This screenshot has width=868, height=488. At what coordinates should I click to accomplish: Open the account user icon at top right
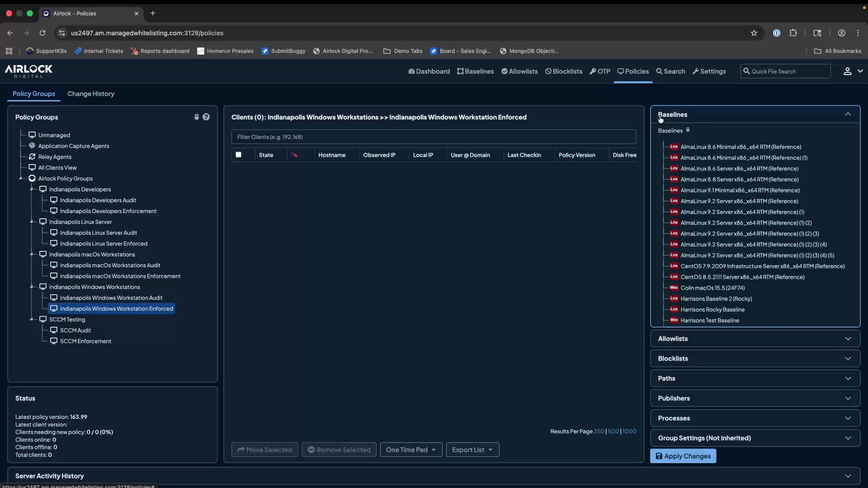848,71
